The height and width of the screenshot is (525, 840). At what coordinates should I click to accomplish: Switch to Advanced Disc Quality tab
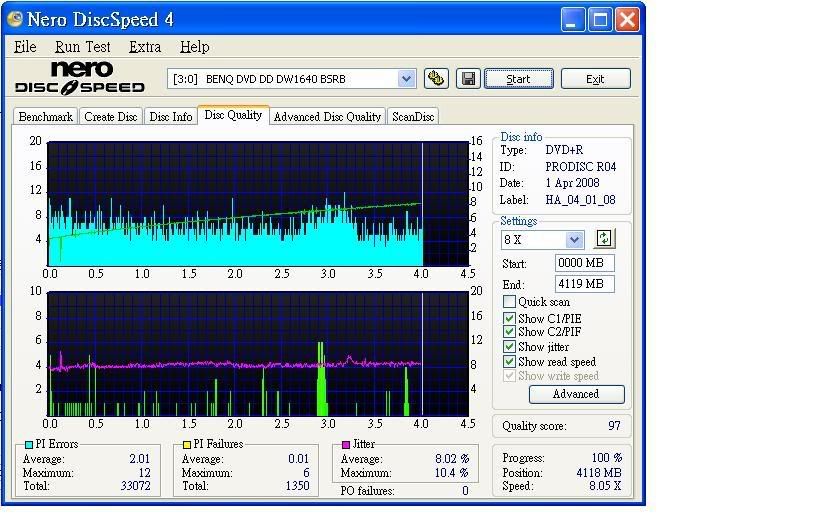[x=327, y=116]
